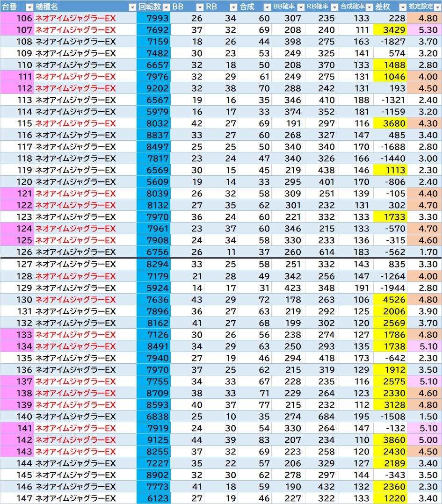Open the RB確率 filter arrow
This screenshot has width=442, height=504.
[334, 7]
